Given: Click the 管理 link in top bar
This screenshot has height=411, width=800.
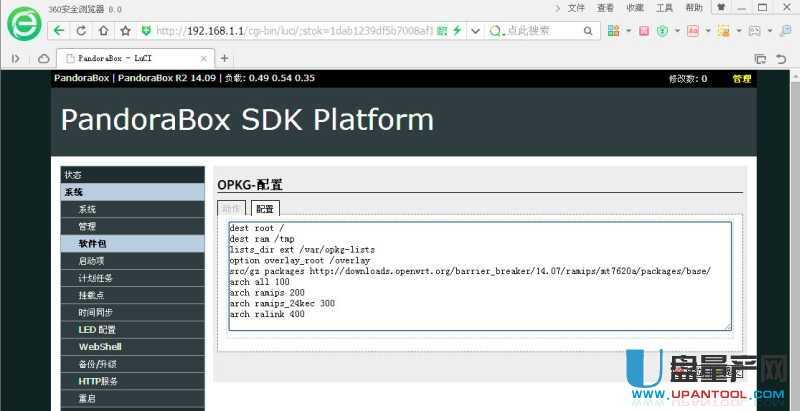Looking at the screenshot, I should click(742, 79).
